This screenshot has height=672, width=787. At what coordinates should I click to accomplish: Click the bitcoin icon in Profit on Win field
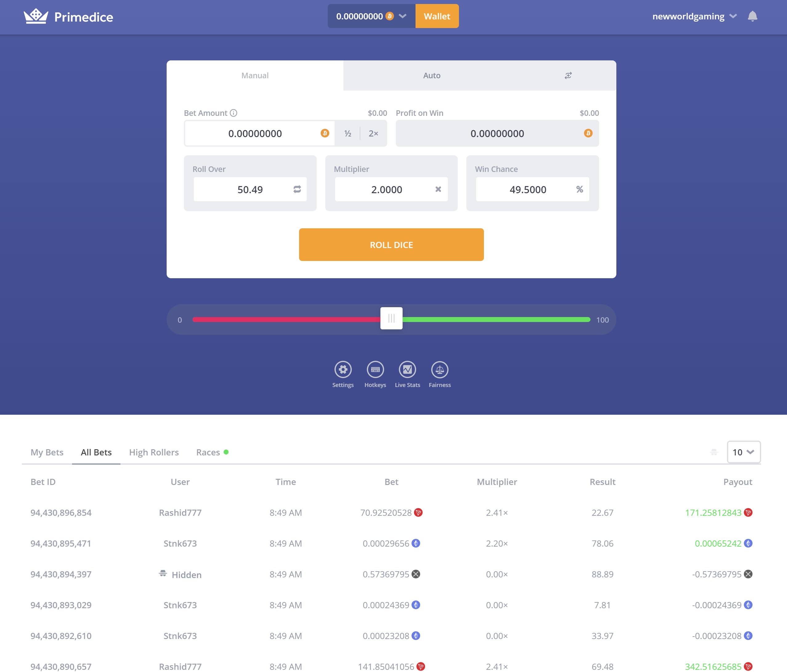coord(588,133)
